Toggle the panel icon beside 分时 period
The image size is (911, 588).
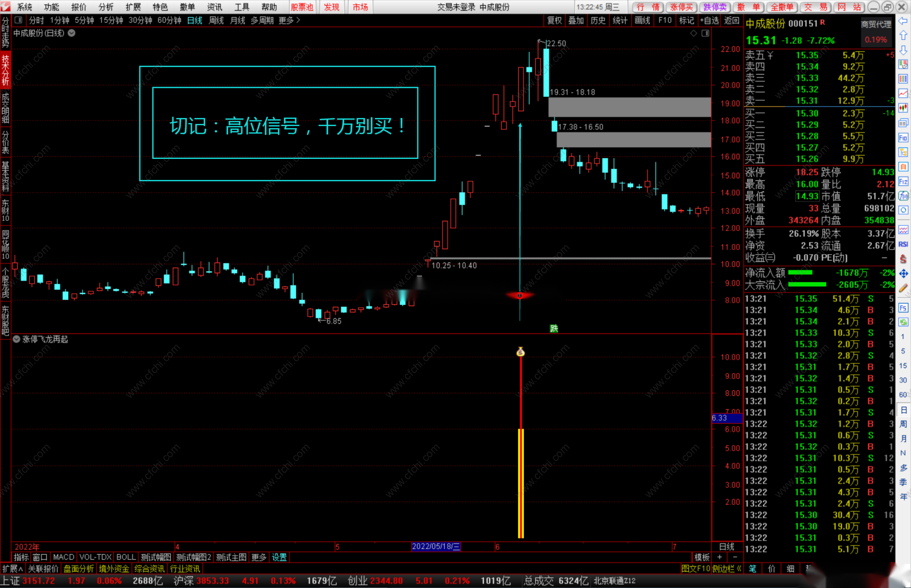coord(19,20)
